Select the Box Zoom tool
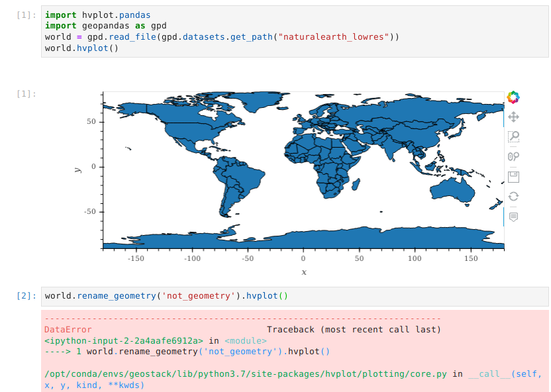This screenshot has width=551, height=392. (x=512, y=137)
